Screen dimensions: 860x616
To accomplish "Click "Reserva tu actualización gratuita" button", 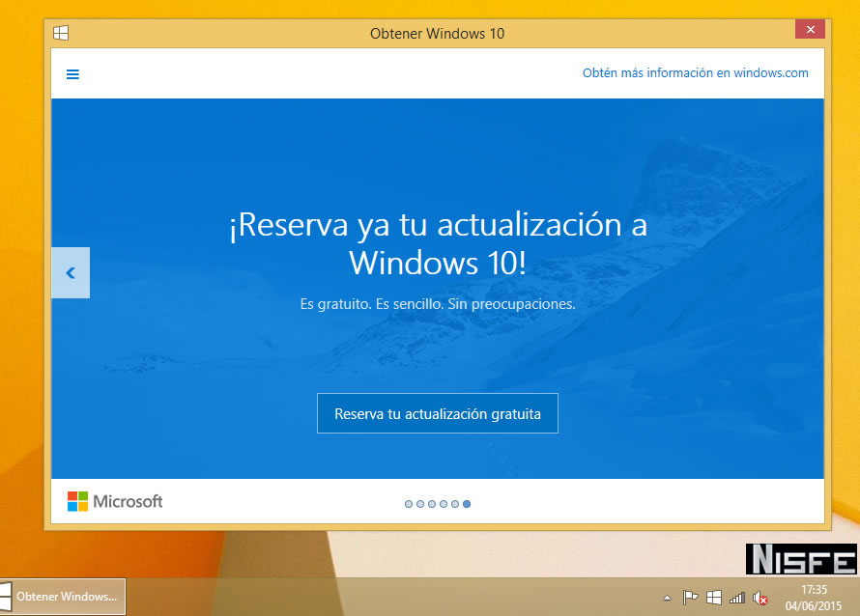I will coord(437,414).
